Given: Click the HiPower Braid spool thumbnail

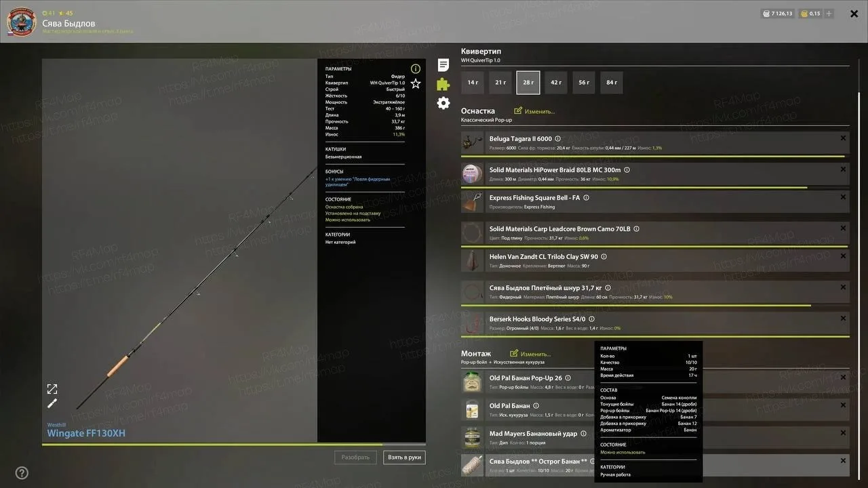Looking at the screenshot, I should point(472,174).
